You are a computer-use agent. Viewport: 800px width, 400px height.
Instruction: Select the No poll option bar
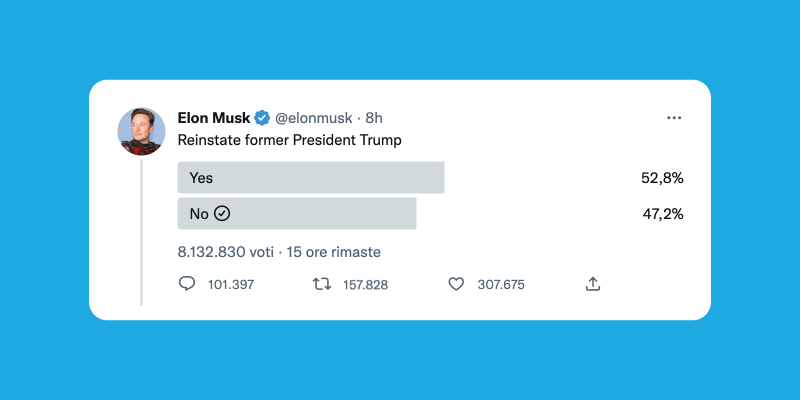coord(297,213)
